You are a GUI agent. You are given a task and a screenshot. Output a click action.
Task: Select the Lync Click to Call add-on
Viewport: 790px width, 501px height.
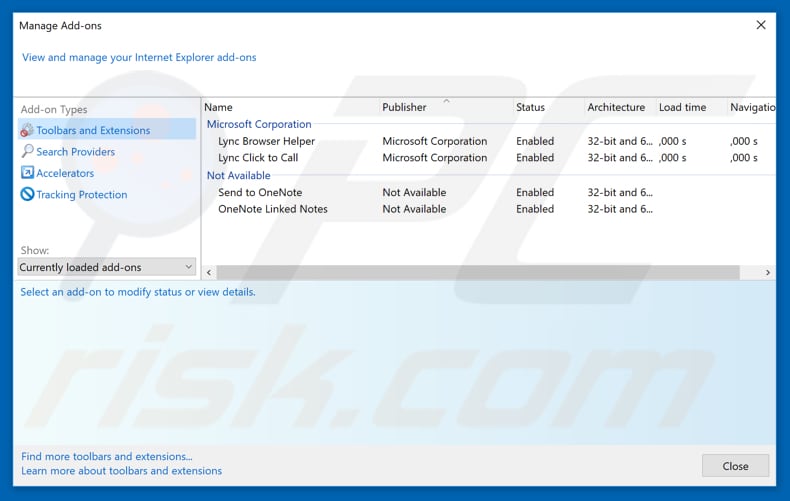pos(258,158)
